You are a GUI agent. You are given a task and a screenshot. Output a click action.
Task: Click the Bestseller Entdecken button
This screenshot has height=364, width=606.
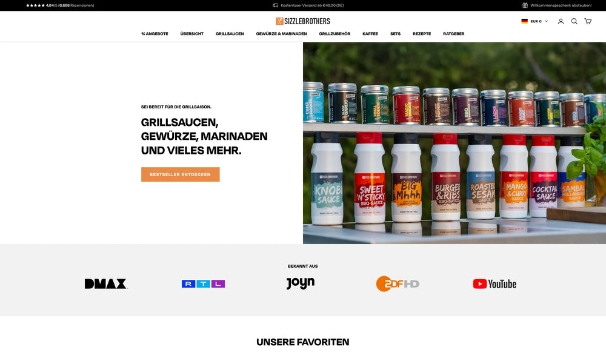[x=181, y=174]
